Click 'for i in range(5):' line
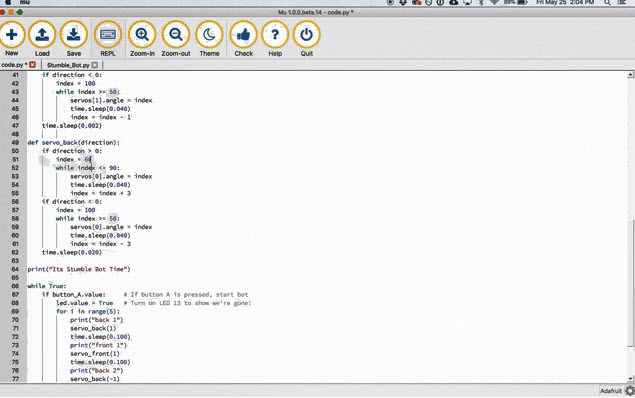 click(x=88, y=312)
